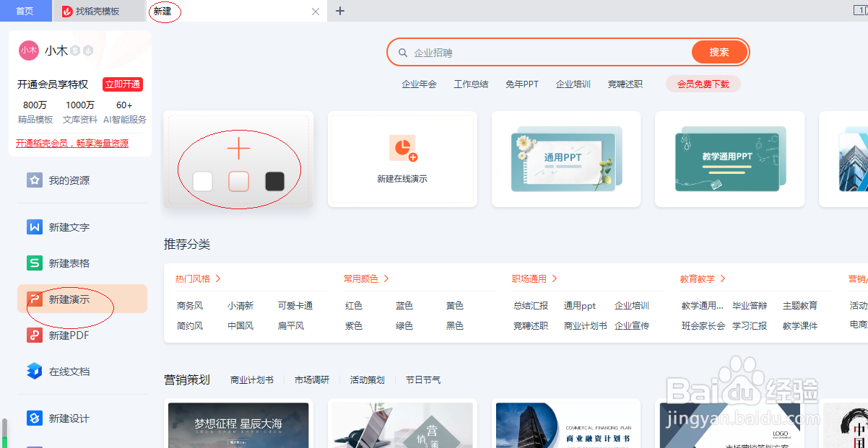The image size is (868, 448).
Task: Select 可爱卡通 style category
Action: click(295, 306)
